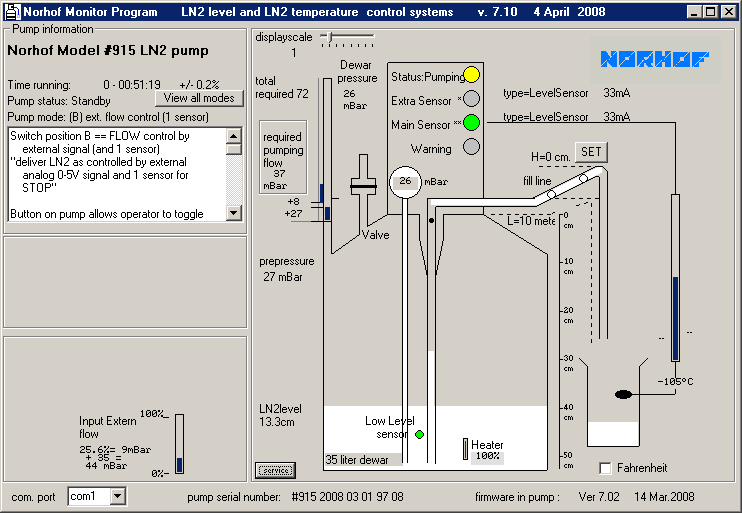Screen dimensions: 742x513
Task: Click the Input Extern flow level bar
Action: click(179, 444)
